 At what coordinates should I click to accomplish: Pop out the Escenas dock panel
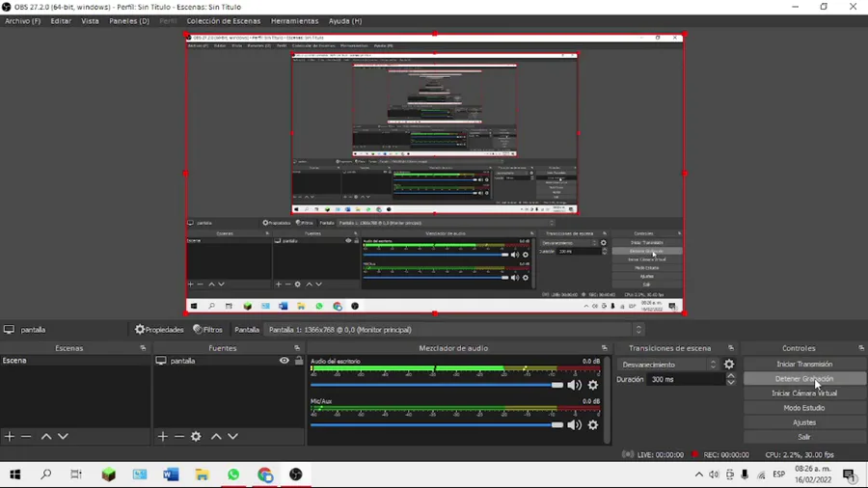(x=143, y=348)
